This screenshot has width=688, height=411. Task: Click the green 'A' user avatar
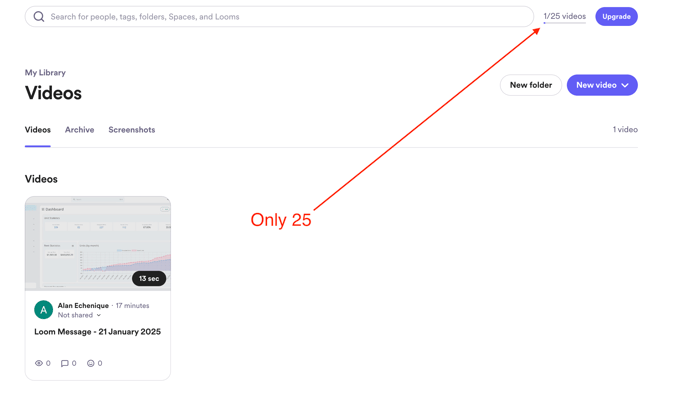[43, 310]
